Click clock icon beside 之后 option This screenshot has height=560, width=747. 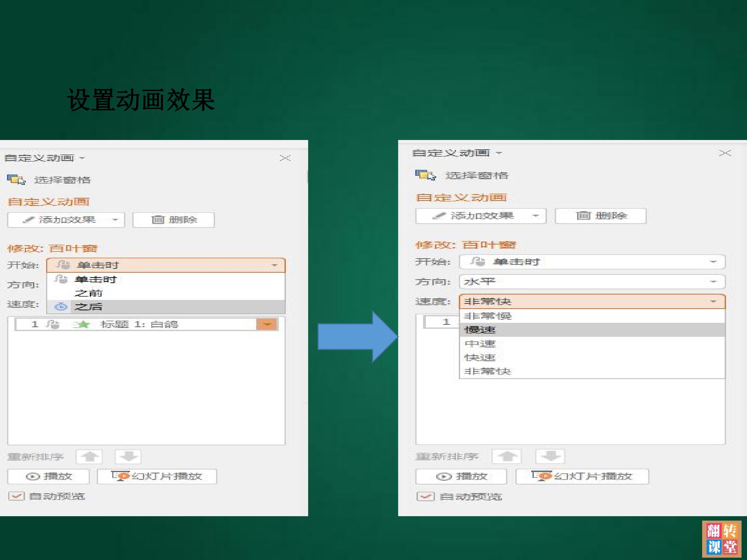click(x=61, y=306)
